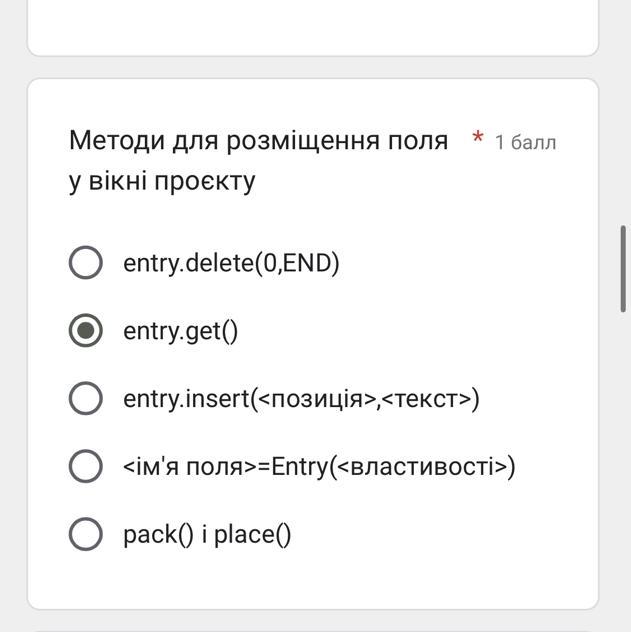Click the "entry.insert(<позиція>,<текст>)" option text

pos(301,398)
